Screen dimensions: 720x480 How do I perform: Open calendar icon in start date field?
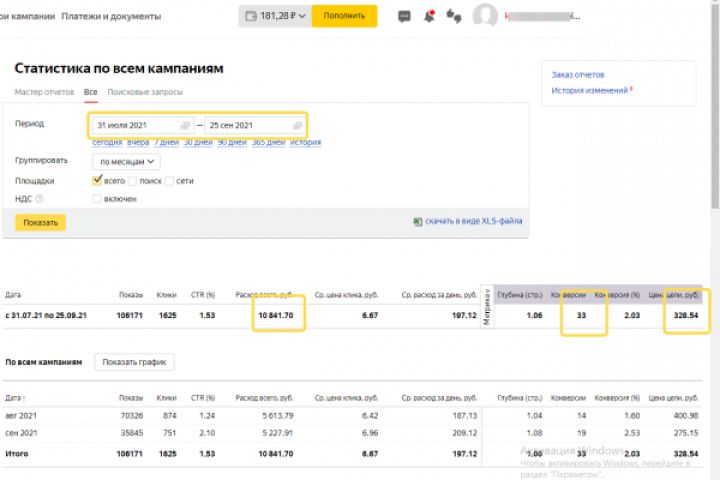click(x=185, y=126)
